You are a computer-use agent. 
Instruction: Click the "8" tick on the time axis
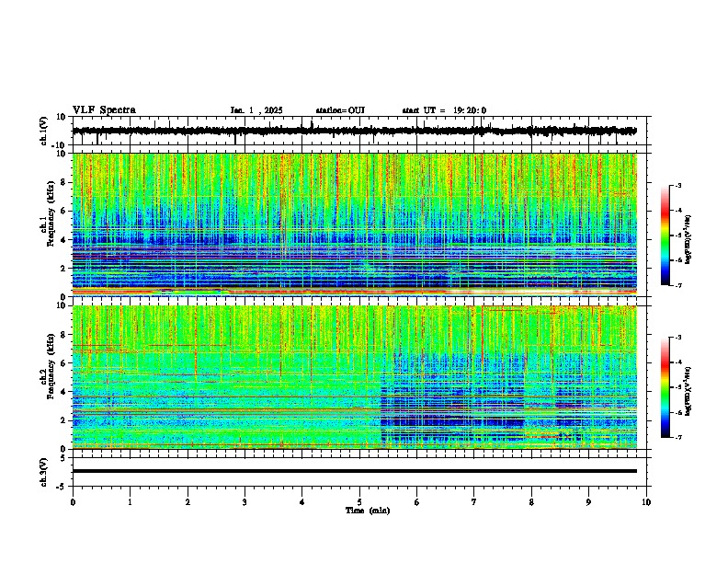(x=531, y=502)
